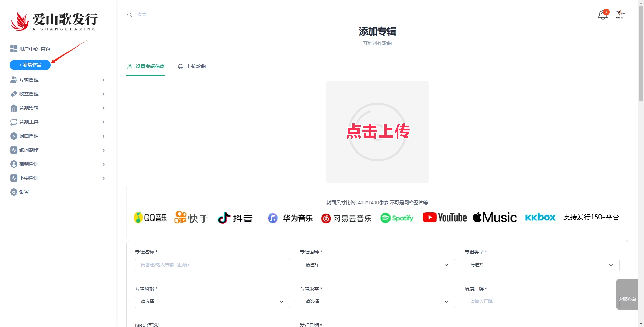Open the 专辑语种 dropdown
This screenshot has width=644, height=327.
click(x=377, y=265)
